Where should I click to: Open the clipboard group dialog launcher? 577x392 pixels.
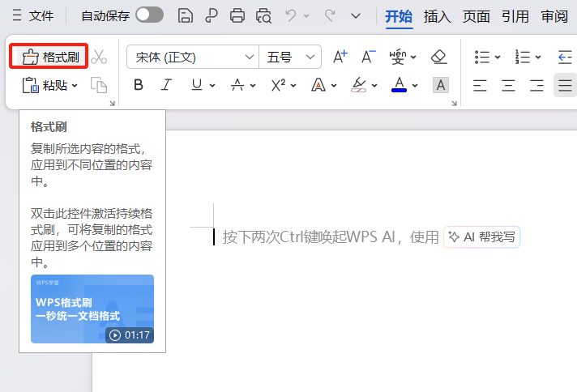pyautogui.click(x=112, y=104)
